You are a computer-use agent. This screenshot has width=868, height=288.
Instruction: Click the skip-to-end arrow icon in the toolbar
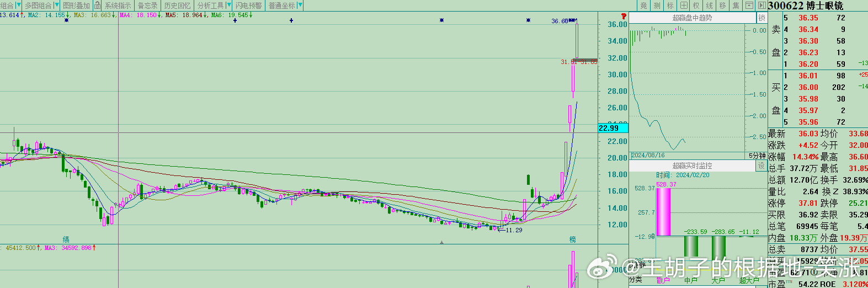(x=761, y=6)
